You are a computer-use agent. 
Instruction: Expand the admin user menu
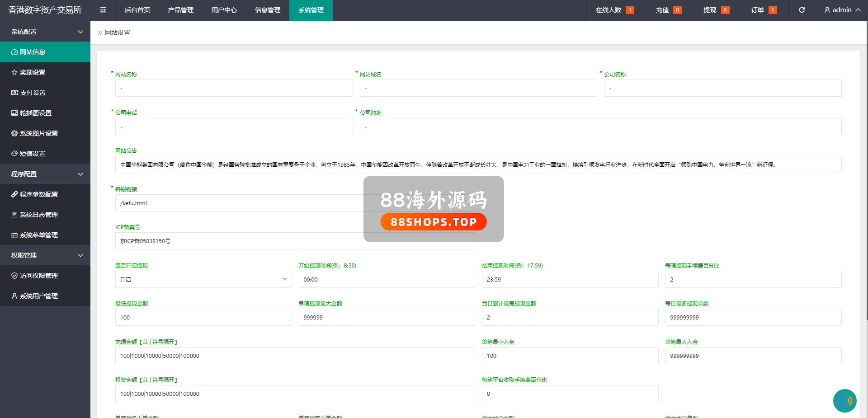[842, 10]
